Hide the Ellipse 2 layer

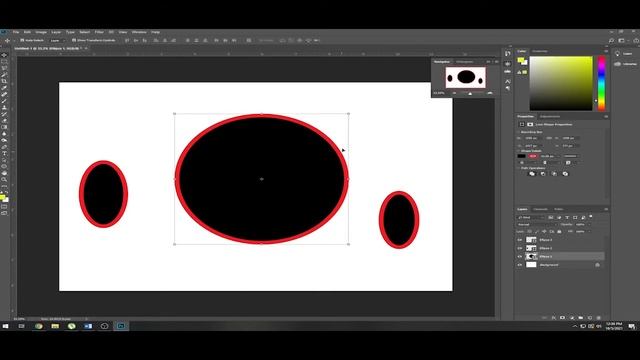(520, 248)
